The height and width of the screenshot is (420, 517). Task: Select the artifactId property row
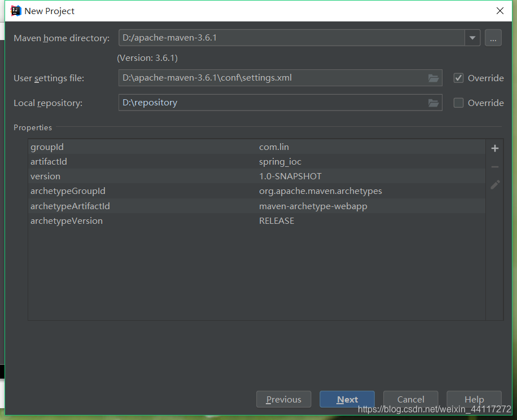(x=256, y=162)
